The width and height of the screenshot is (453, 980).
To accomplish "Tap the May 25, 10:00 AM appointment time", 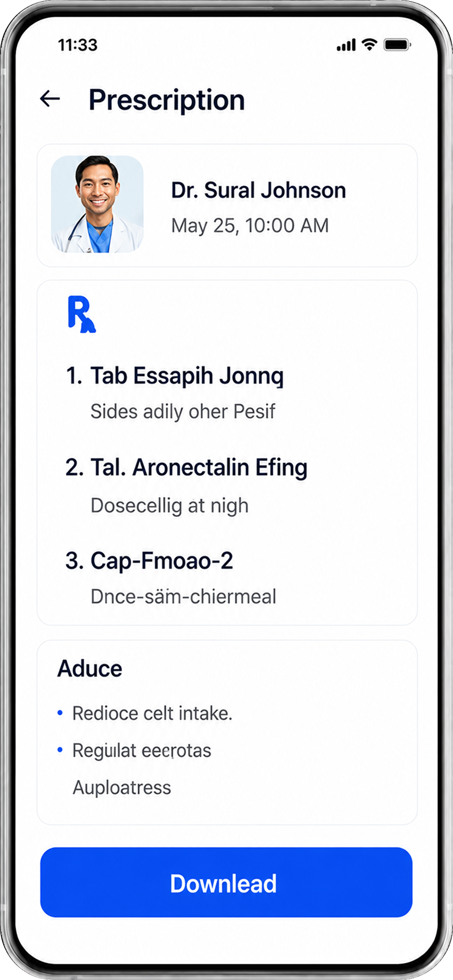I will (x=250, y=225).
